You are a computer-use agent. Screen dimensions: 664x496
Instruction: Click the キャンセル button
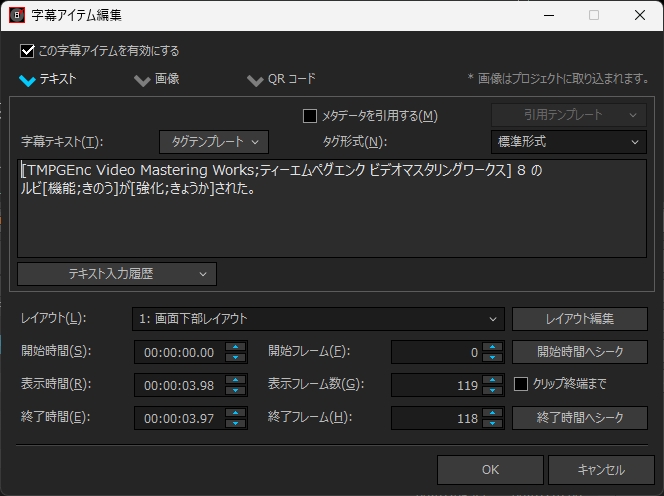click(601, 470)
